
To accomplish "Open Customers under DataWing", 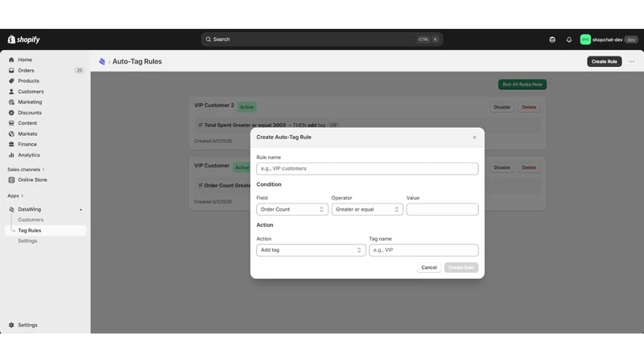I will click(31, 220).
